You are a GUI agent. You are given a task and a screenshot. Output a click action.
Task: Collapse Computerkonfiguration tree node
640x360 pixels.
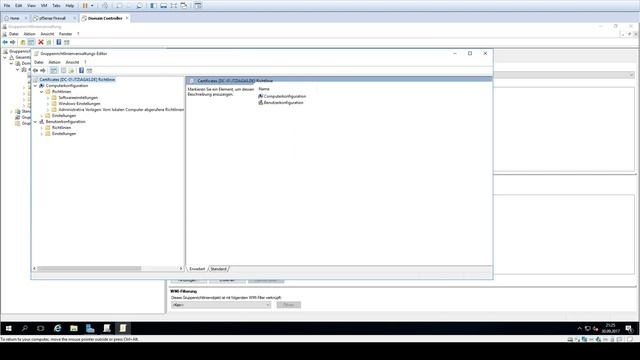pyautogui.click(x=35, y=86)
